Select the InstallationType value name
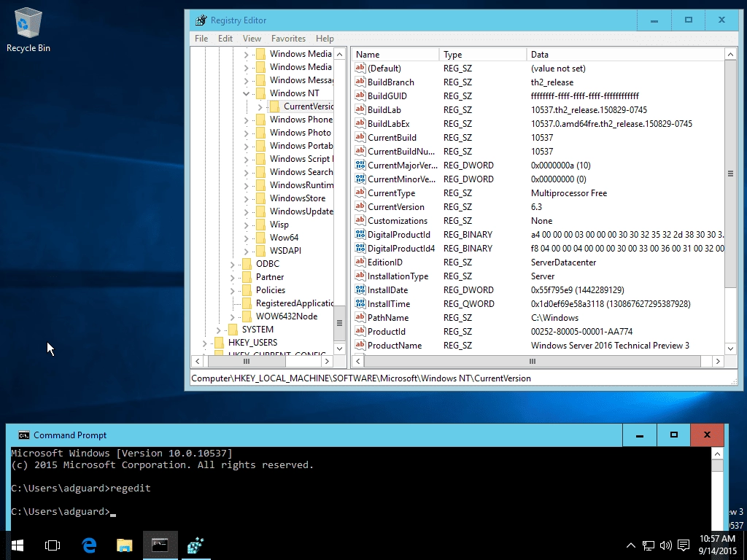747x560 pixels. [x=398, y=276]
